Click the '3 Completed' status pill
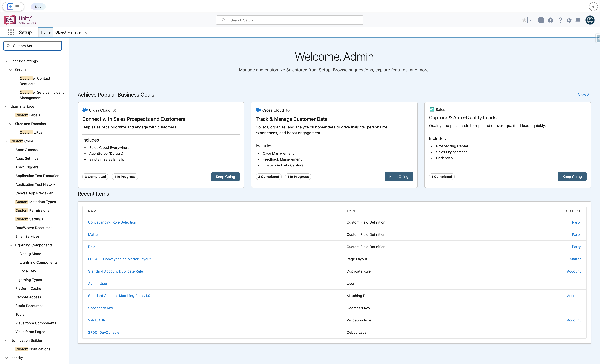The image size is (600, 364). pos(95,177)
